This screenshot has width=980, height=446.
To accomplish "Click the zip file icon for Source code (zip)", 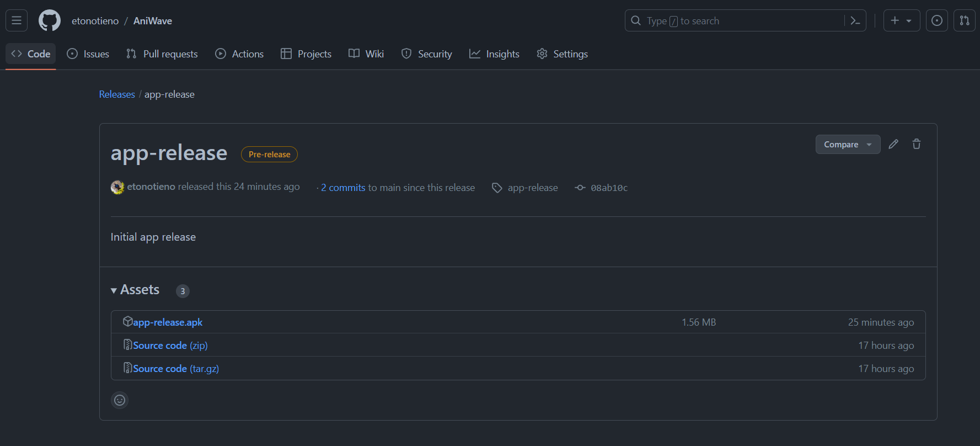I will (x=127, y=344).
